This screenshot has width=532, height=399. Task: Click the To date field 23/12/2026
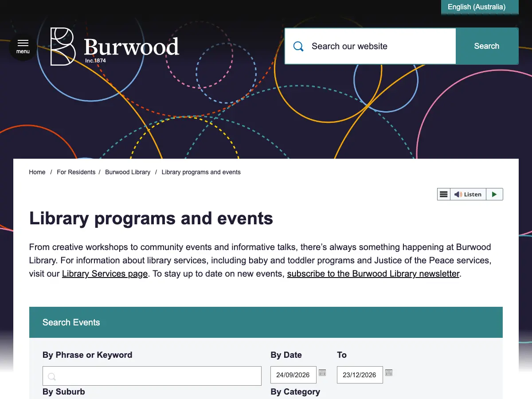(360, 375)
